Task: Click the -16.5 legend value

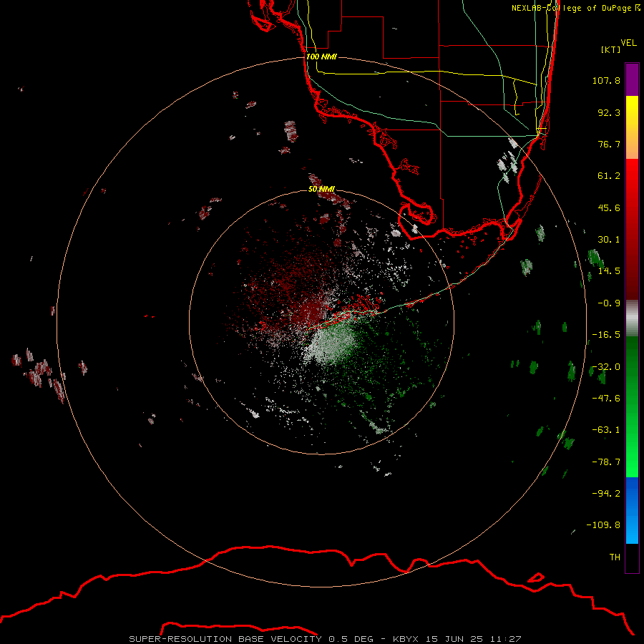Action: click(x=606, y=335)
